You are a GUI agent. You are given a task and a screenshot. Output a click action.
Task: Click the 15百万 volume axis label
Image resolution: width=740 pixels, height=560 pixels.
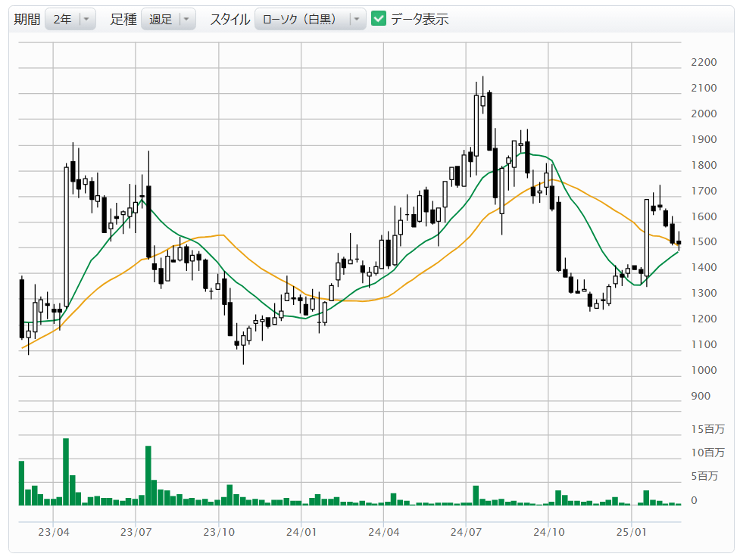point(707,429)
